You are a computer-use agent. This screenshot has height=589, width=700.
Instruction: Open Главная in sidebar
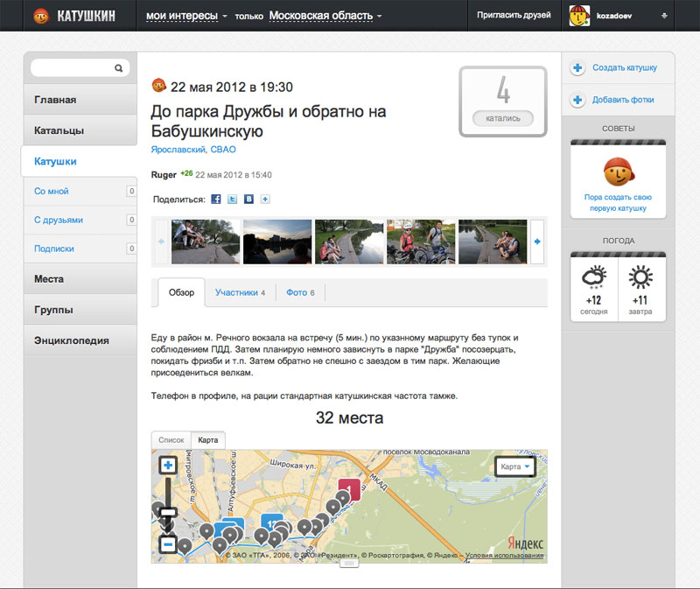(x=80, y=100)
